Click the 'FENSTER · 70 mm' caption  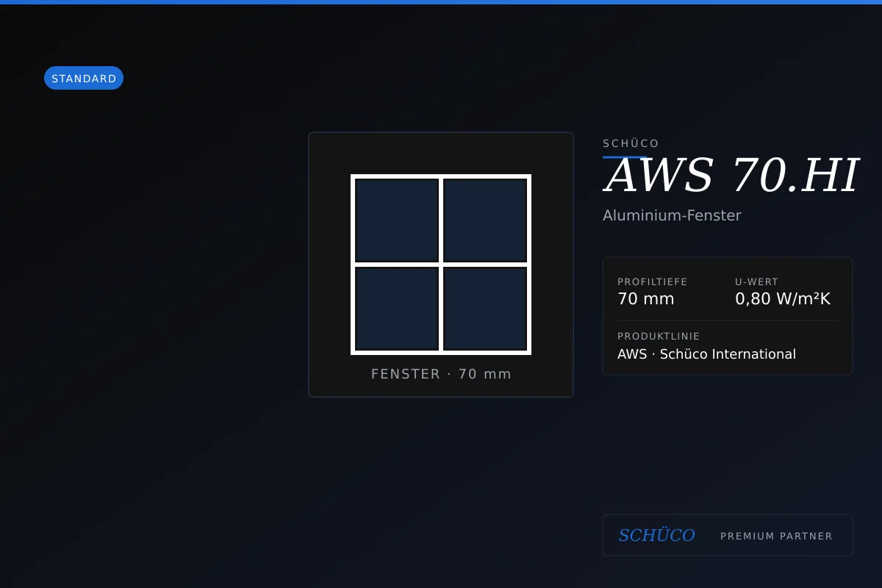441,374
